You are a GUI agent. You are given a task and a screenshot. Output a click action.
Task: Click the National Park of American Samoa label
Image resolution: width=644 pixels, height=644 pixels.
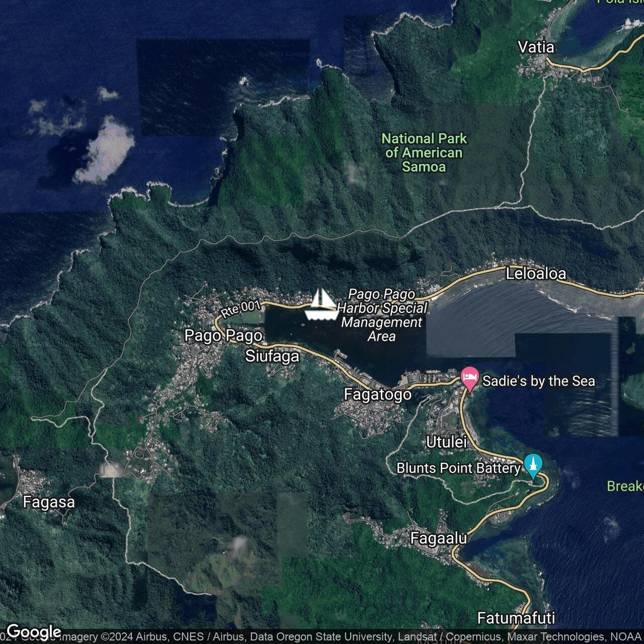coord(424,152)
